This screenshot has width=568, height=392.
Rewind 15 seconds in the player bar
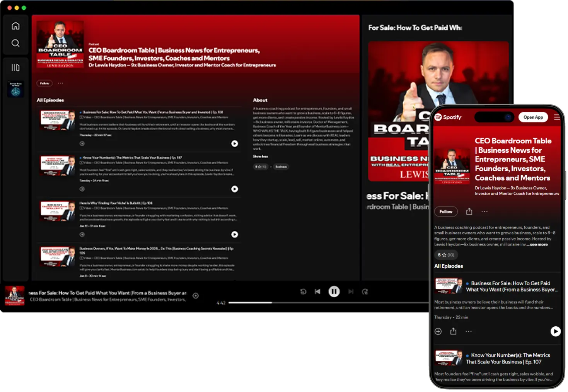pos(303,291)
